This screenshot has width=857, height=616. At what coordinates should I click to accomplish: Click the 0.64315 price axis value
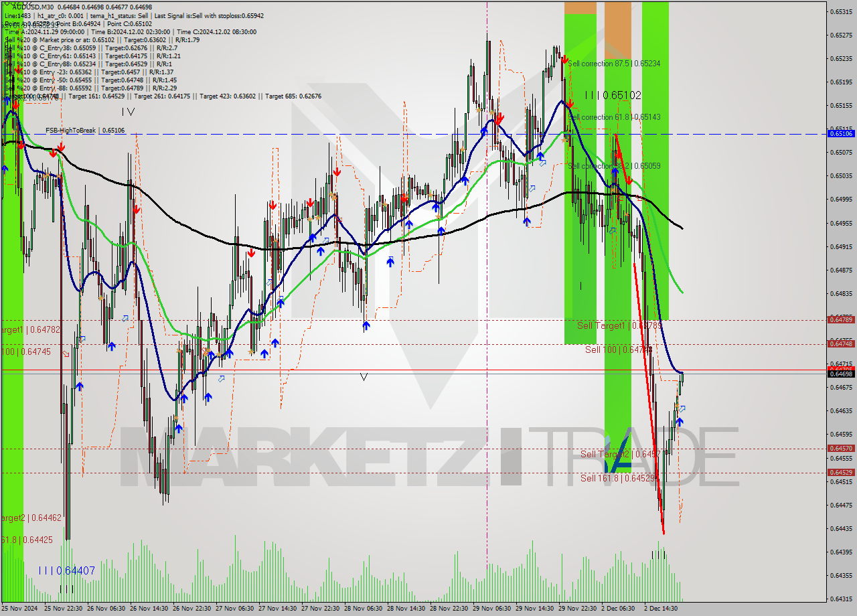pos(841,599)
